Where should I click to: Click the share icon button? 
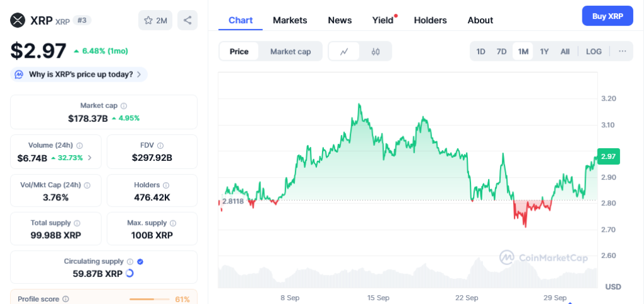(x=187, y=20)
